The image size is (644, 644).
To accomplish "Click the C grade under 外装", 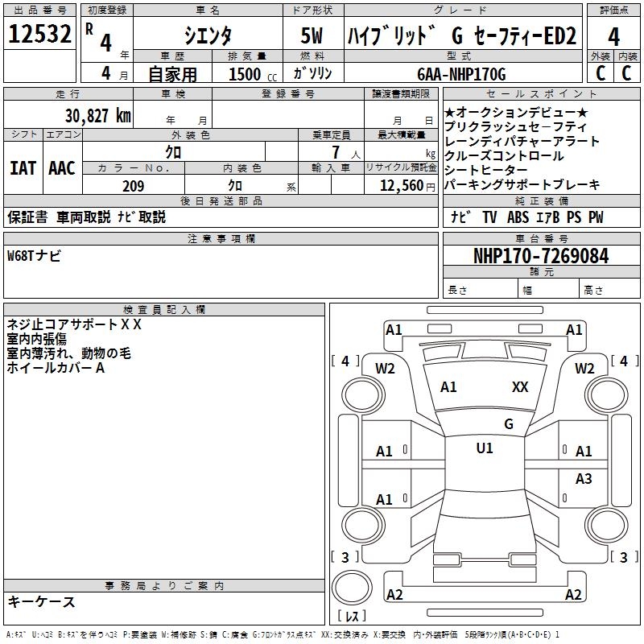I will (601, 73).
